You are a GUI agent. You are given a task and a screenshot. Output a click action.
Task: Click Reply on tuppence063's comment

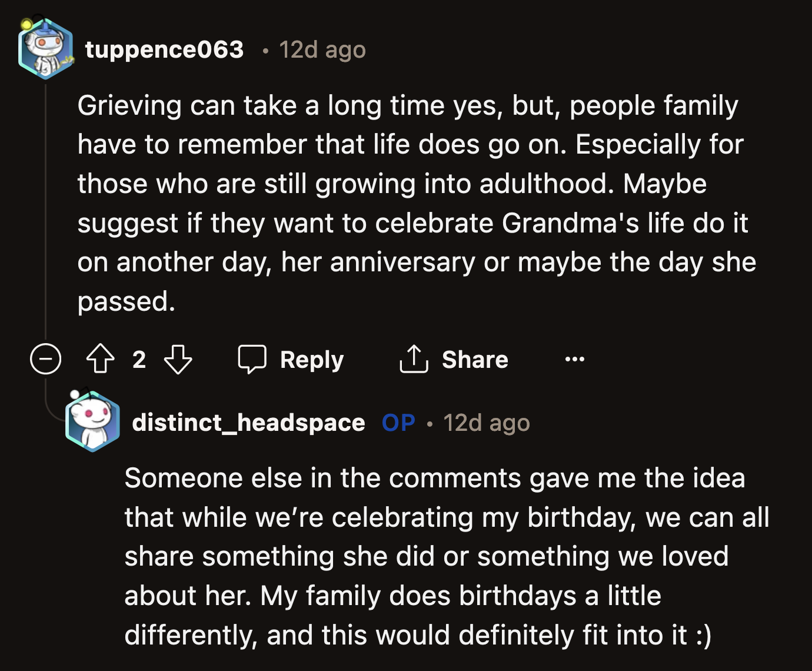[x=311, y=359]
